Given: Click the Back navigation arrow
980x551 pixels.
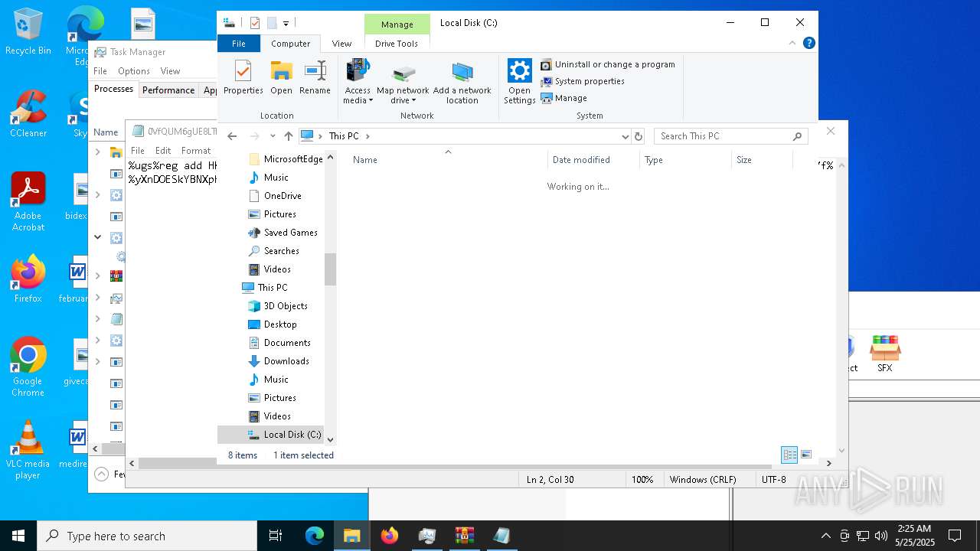Looking at the screenshot, I should coord(232,136).
